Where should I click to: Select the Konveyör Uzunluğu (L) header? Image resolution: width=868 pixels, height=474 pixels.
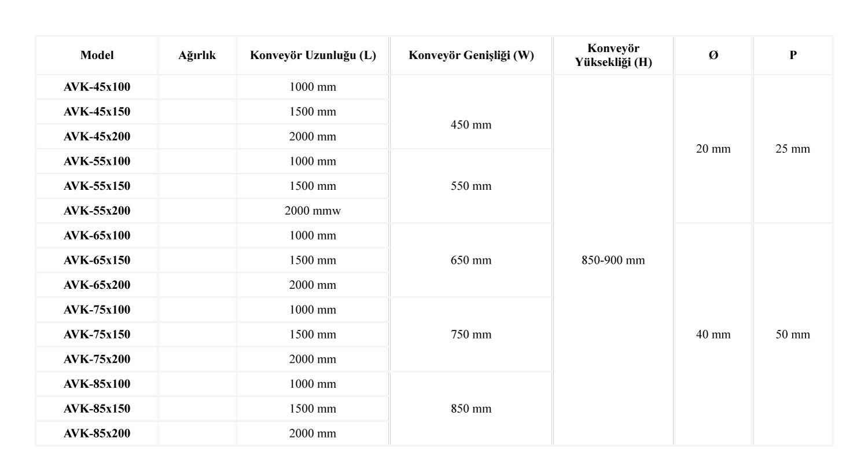pos(312,55)
